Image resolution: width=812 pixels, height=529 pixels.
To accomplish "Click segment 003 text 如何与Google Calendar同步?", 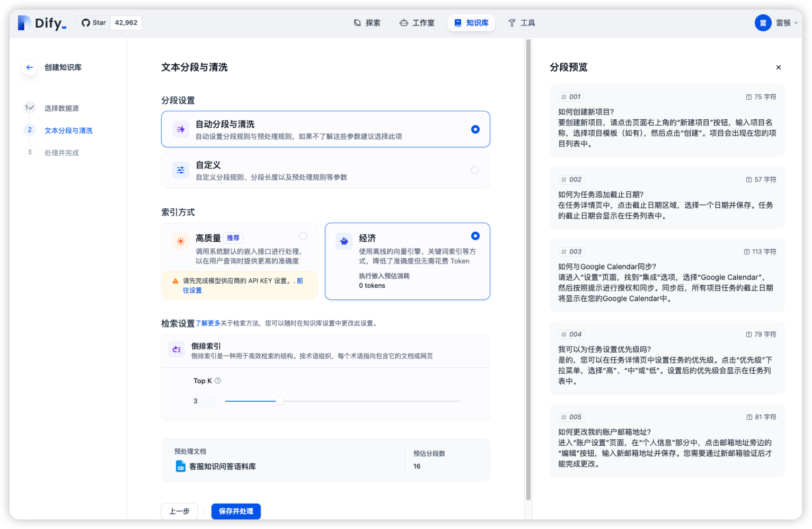I will pyautogui.click(x=607, y=267).
